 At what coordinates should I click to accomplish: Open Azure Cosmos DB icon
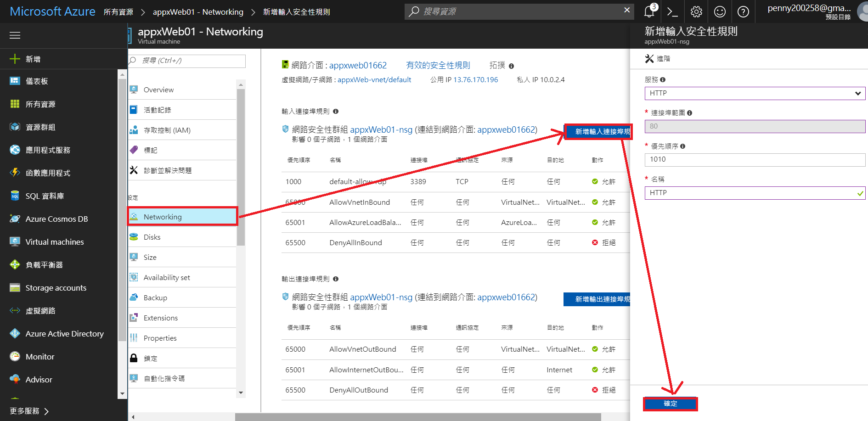[15, 219]
